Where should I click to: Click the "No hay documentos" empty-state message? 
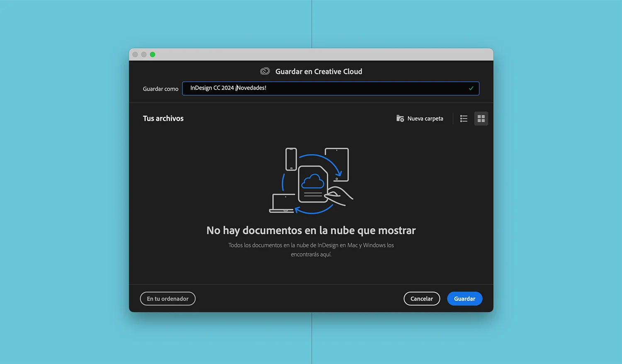311,231
